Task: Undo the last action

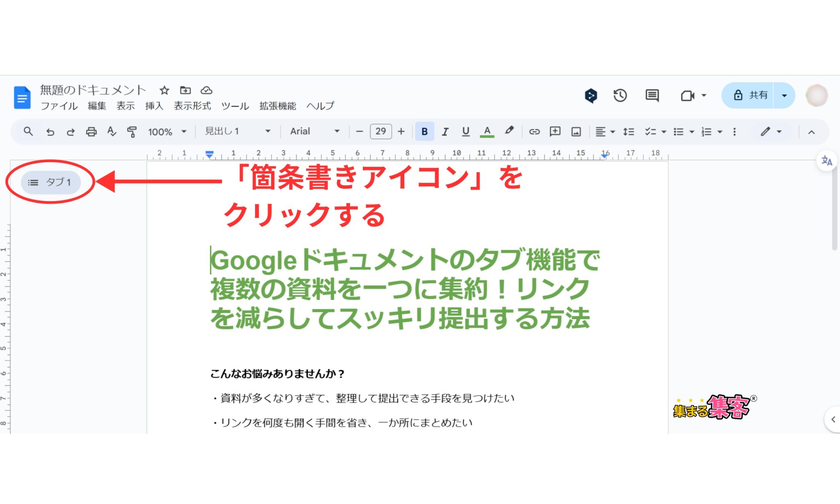Action: click(50, 132)
